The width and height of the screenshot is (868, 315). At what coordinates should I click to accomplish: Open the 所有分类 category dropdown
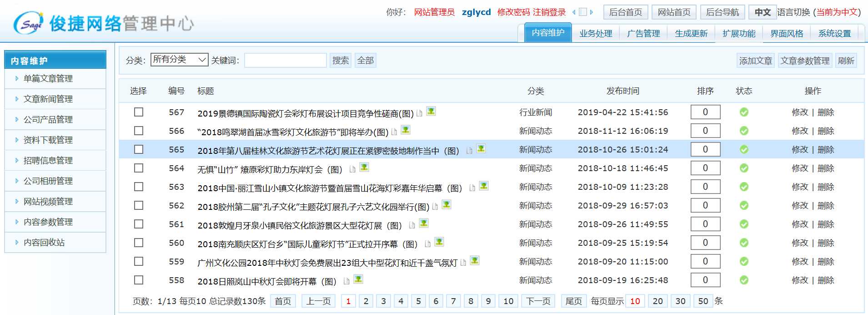[x=179, y=60]
